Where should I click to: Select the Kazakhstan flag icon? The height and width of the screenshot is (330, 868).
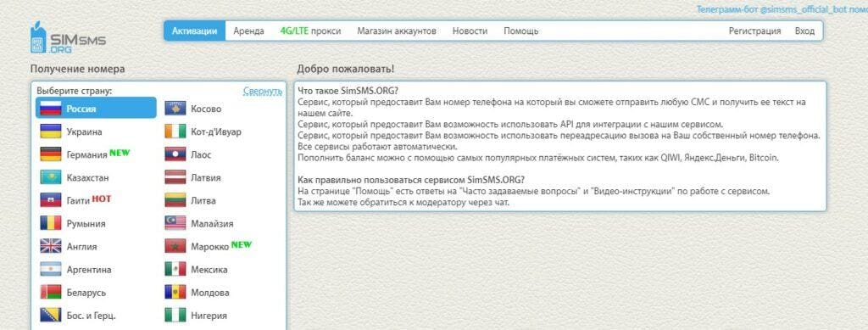(50, 178)
